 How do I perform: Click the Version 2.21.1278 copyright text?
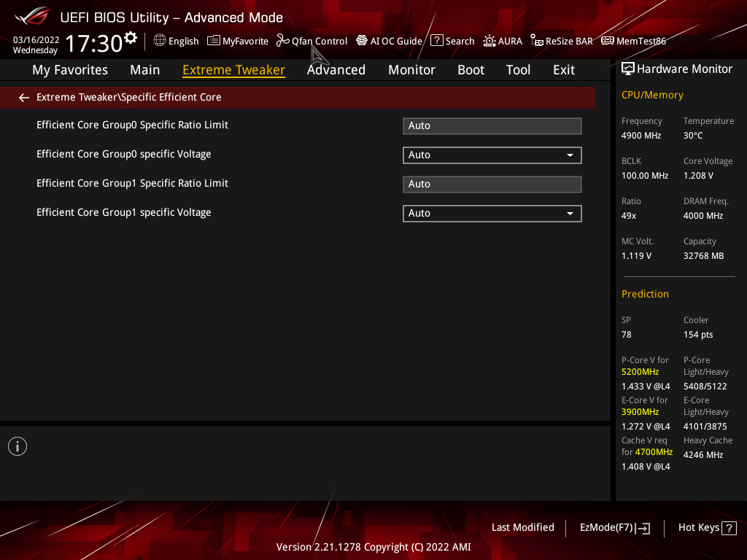pos(373,547)
